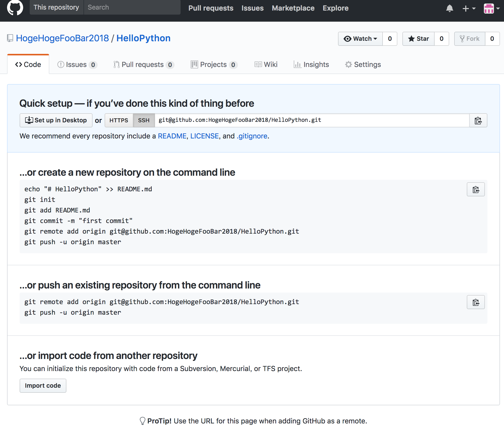Open the repository Settings tab

pyautogui.click(x=363, y=65)
